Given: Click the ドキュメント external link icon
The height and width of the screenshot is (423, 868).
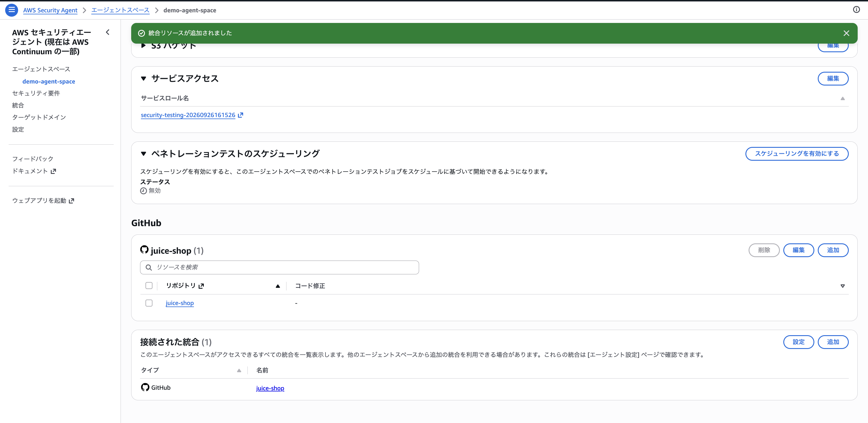Looking at the screenshot, I should tap(53, 171).
